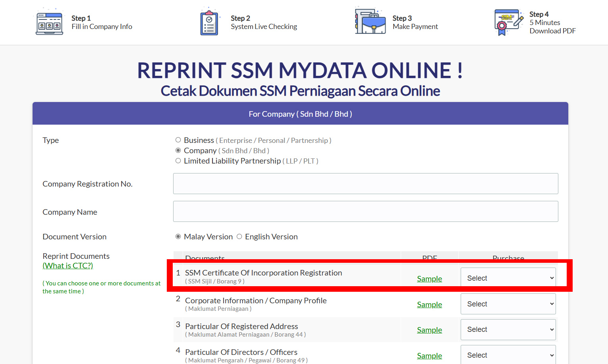Open purchase dropdown for Corporate Information
608x364 pixels.
point(508,304)
